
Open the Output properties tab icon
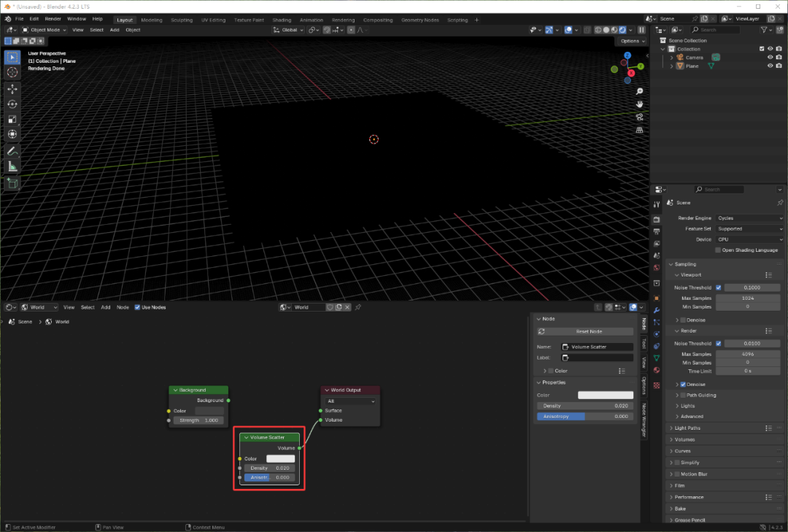[657, 231]
